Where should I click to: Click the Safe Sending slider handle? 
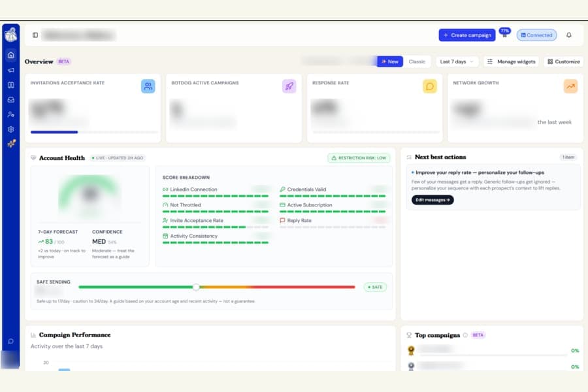click(196, 287)
